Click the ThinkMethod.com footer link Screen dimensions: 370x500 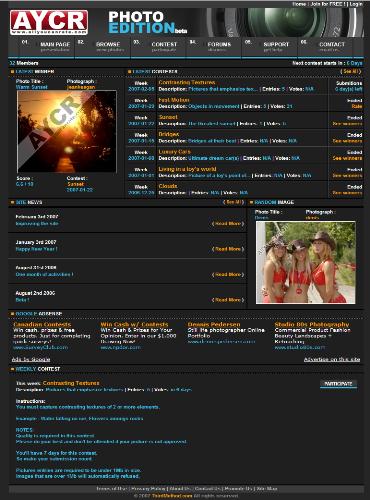[172, 496]
